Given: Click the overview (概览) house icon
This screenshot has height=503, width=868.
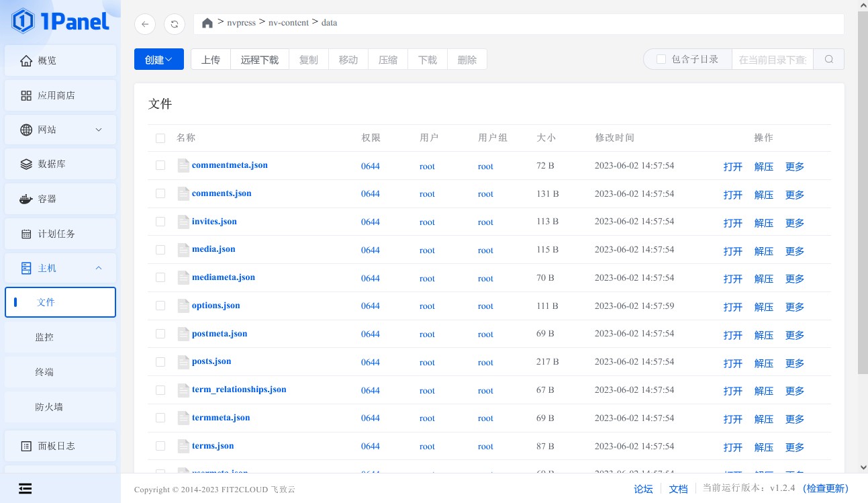Looking at the screenshot, I should (x=26, y=60).
